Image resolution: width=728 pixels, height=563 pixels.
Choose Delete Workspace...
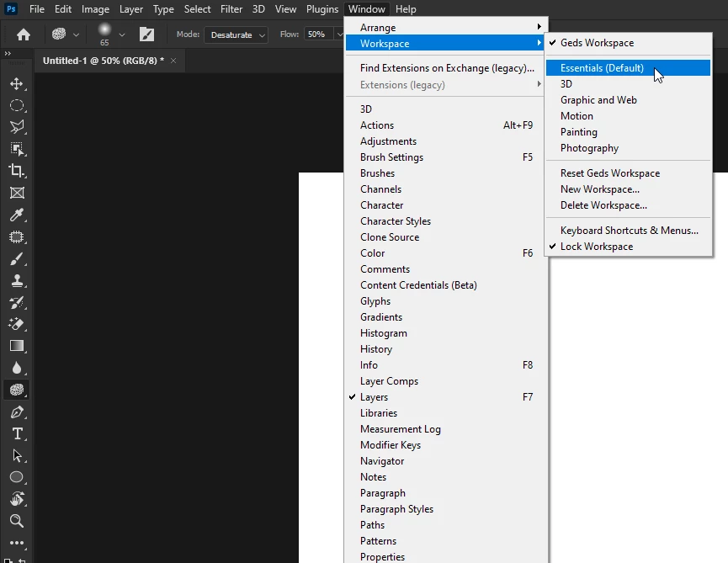coord(628,205)
